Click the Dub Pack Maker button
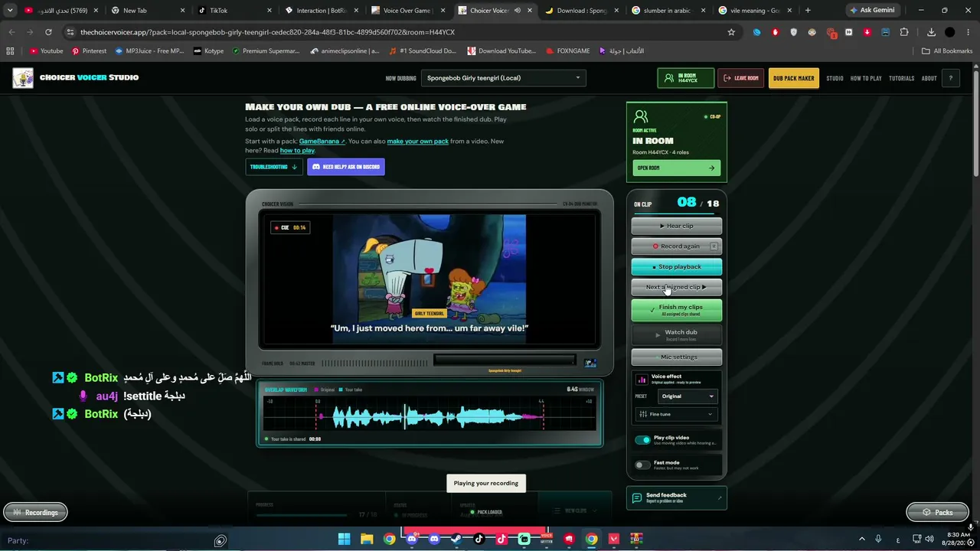Image resolution: width=980 pixels, height=551 pixels. (793, 78)
